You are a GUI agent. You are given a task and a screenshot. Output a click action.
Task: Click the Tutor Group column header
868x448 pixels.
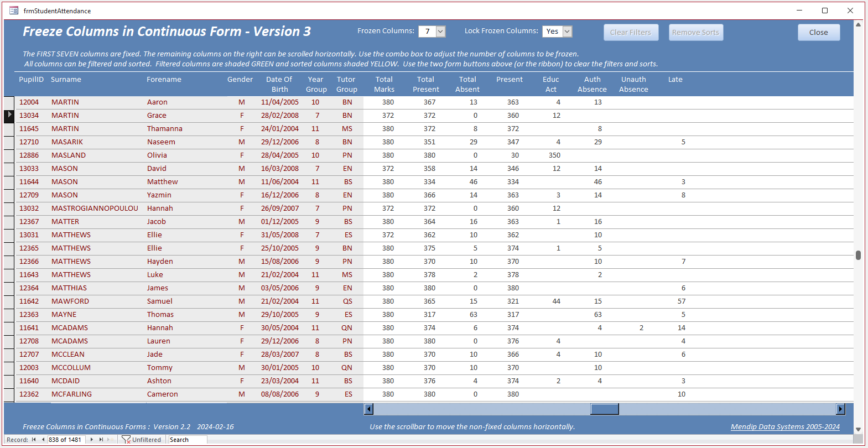coord(346,85)
